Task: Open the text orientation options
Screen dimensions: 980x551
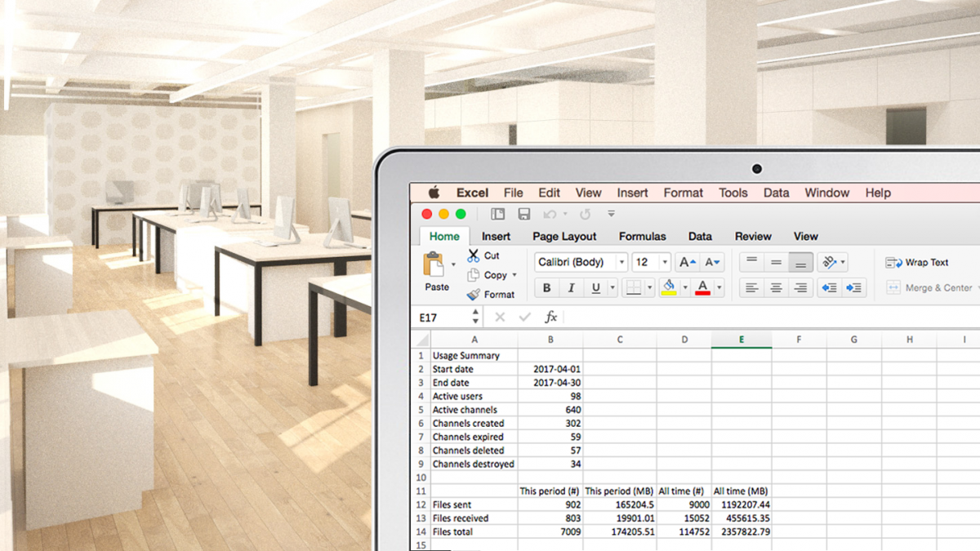Action: point(833,262)
